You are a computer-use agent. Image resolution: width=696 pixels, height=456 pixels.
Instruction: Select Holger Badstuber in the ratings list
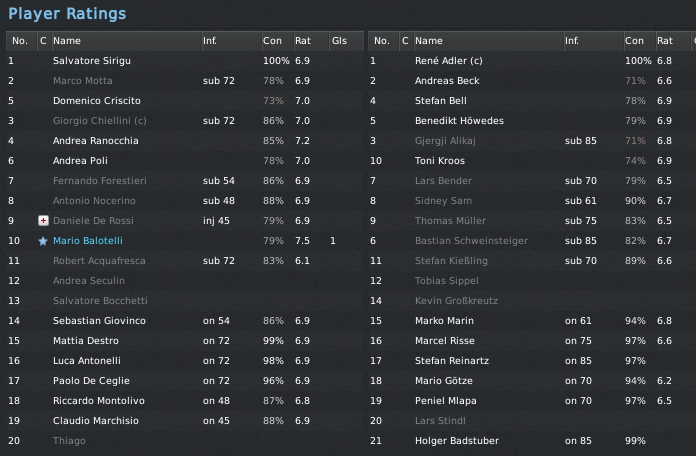[x=455, y=441]
